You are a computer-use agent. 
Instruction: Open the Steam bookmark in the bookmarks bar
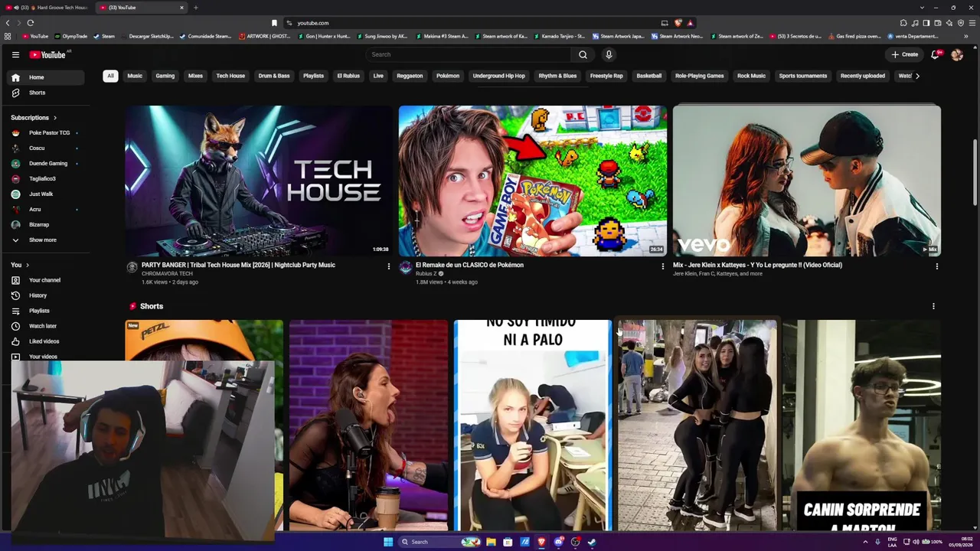point(104,36)
